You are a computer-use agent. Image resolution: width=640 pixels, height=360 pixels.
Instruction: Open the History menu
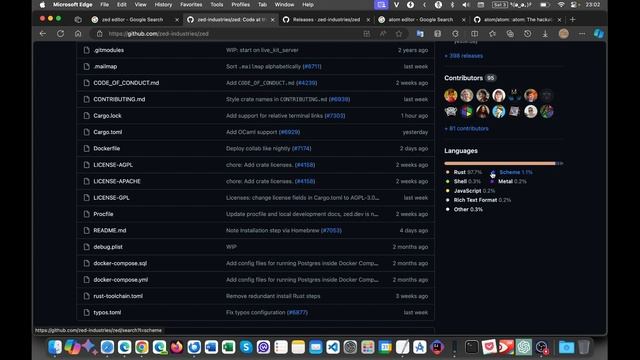pos(163,4)
